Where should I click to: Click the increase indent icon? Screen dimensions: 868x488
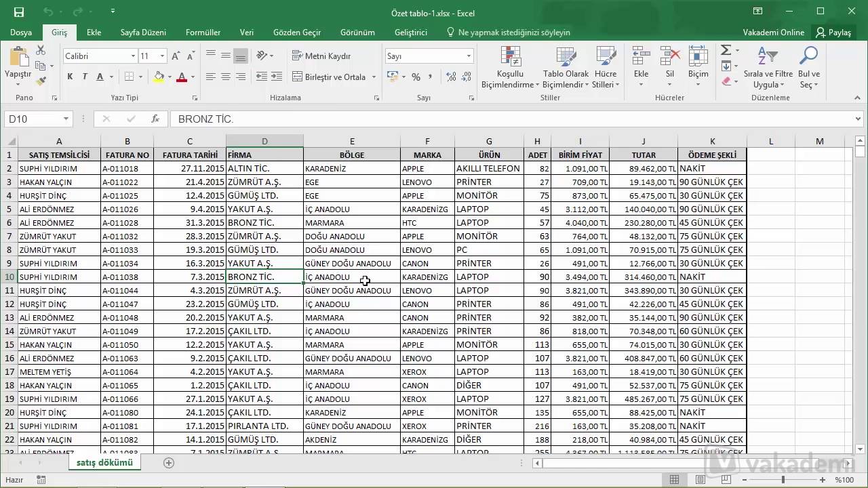(276, 77)
